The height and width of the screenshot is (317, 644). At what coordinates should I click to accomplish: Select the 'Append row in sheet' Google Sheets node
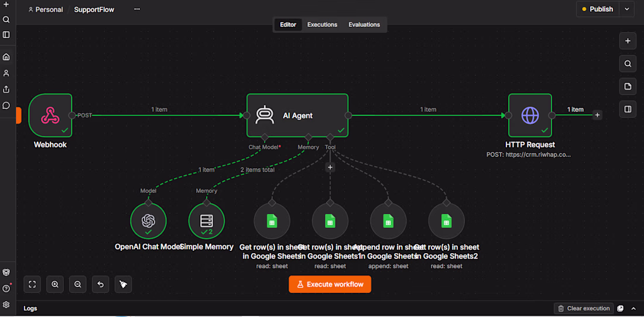tap(388, 221)
